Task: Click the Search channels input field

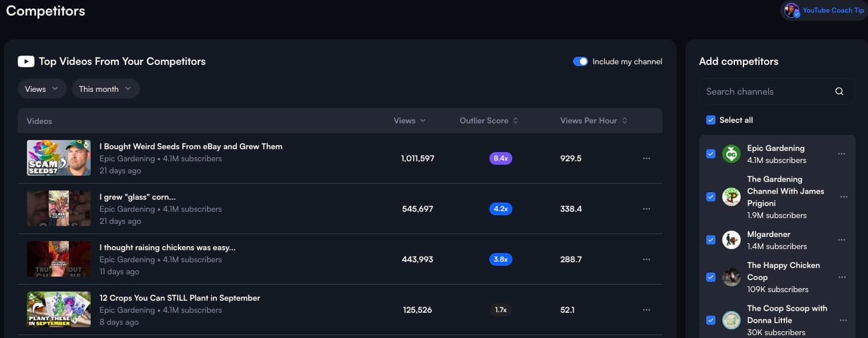Action: [x=777, y=91]
